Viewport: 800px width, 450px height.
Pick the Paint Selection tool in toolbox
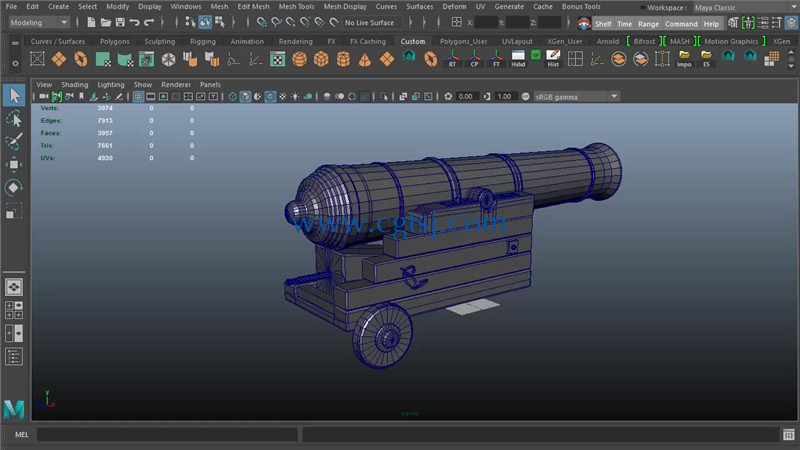click(x=14, y=141)
